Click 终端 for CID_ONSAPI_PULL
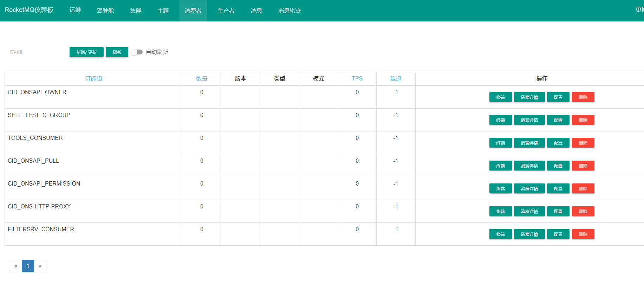This screenshot has width=644, height=304. pos(501,166)
